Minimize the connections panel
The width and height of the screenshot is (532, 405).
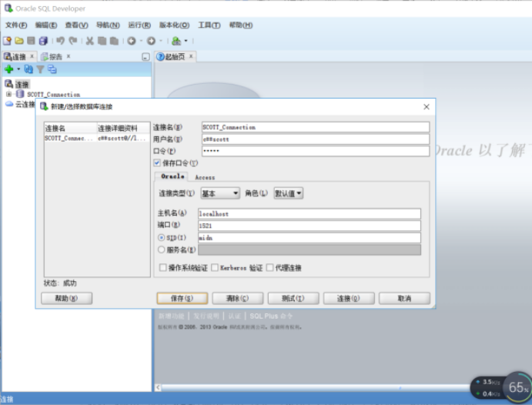(146, 57)
